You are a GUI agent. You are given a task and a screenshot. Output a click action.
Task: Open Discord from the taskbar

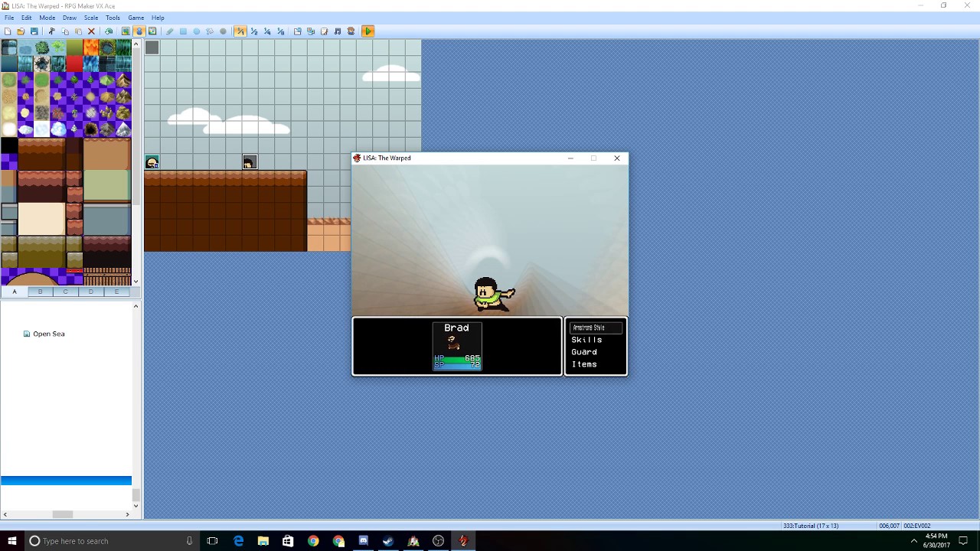tap(364, 541)
